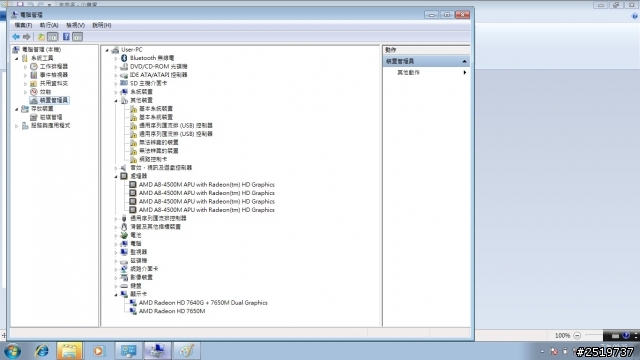Launch Internet Explorer from the taskbar
The image size is (640, 360).
point(42,351)
